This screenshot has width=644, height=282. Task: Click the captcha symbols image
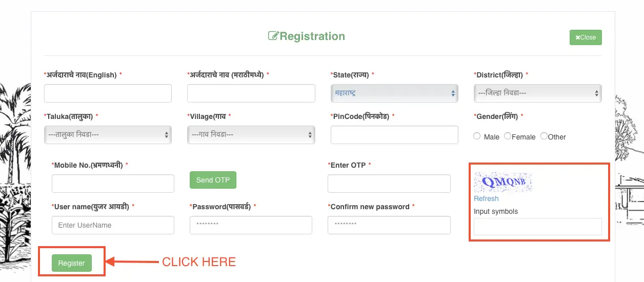[502, 182]
